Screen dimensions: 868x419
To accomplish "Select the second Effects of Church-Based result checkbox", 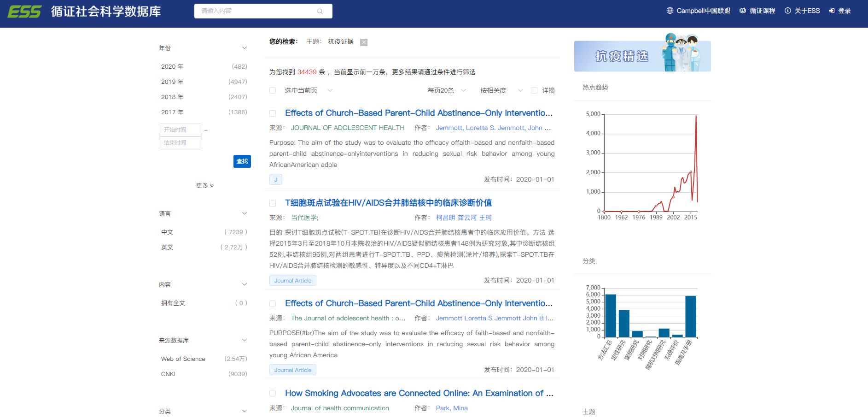I will (273, 304).
